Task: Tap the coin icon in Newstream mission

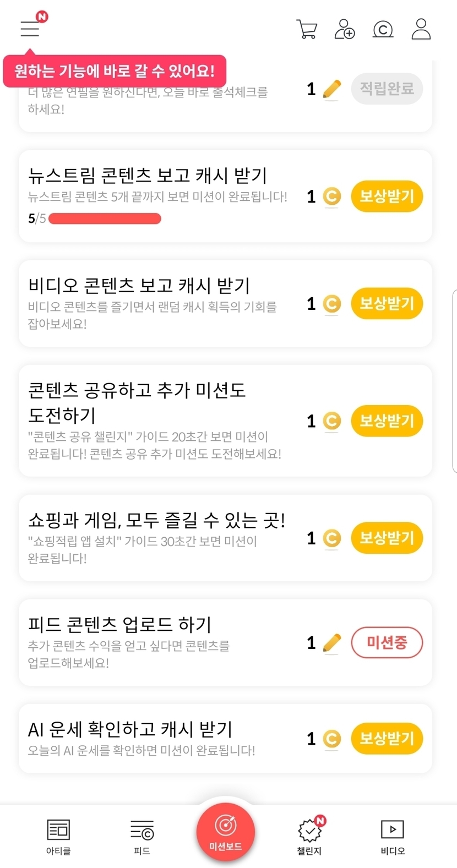Action: pos(331,196)
